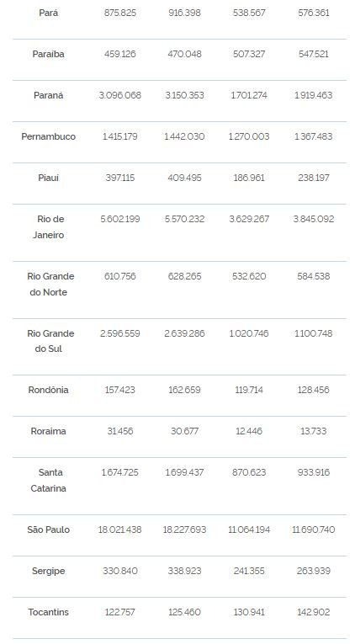Select the Pará row label

tap(49, 13)
